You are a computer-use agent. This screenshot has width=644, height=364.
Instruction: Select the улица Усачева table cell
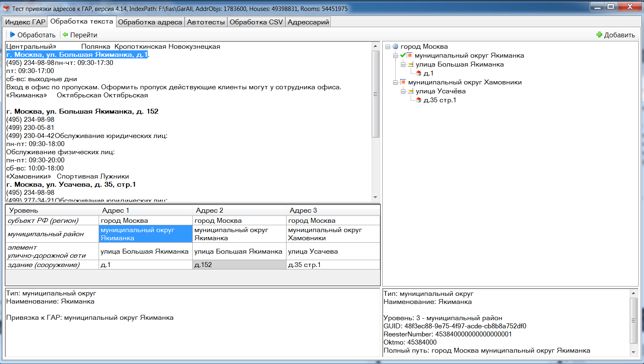point(333,252)
